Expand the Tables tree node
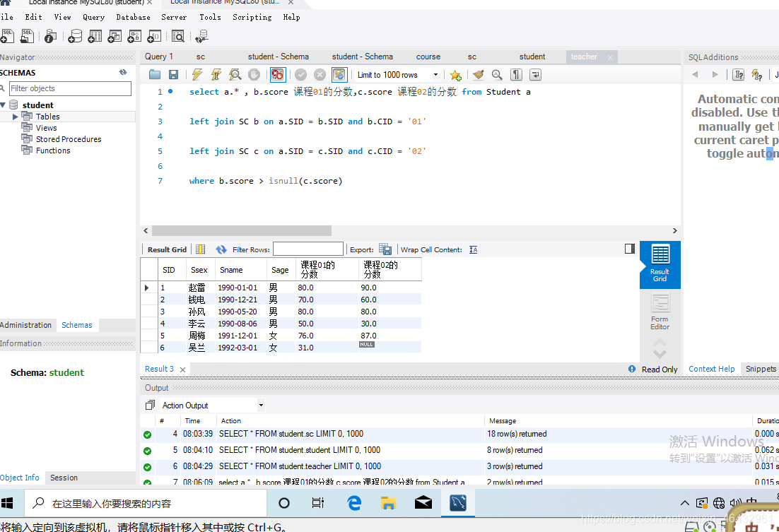779x532 pixels. (15, 117)
